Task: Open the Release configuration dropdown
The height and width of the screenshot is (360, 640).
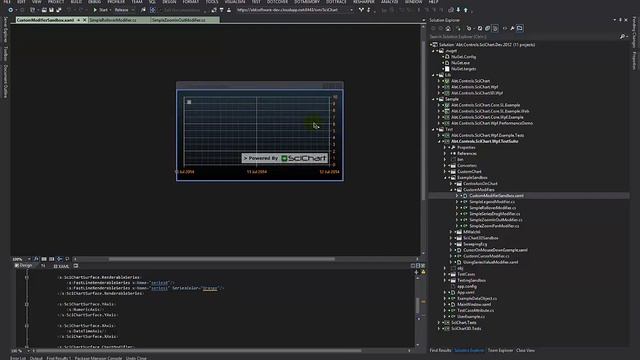Action: pyautogui.click(x=124, y=10)
